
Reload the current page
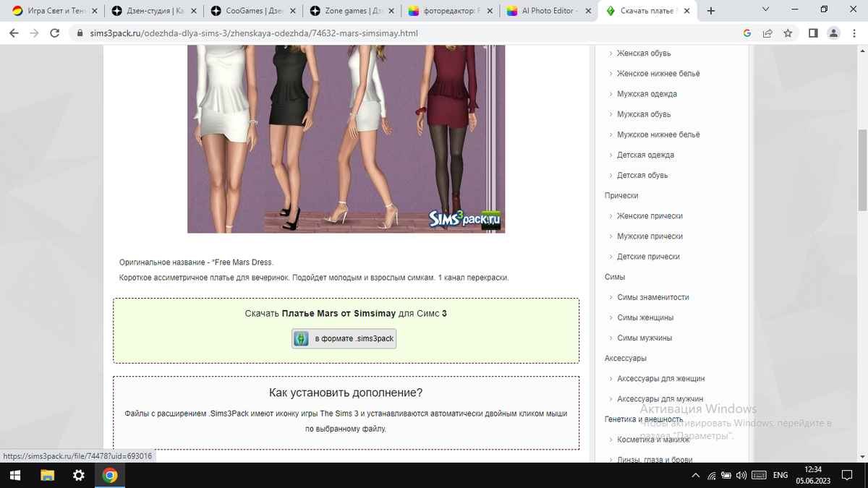[55, 33]
